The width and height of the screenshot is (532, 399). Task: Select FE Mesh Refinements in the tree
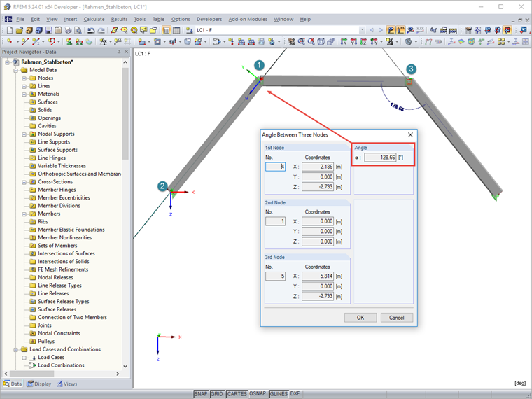pyautogui.click(x=63, y=269)
